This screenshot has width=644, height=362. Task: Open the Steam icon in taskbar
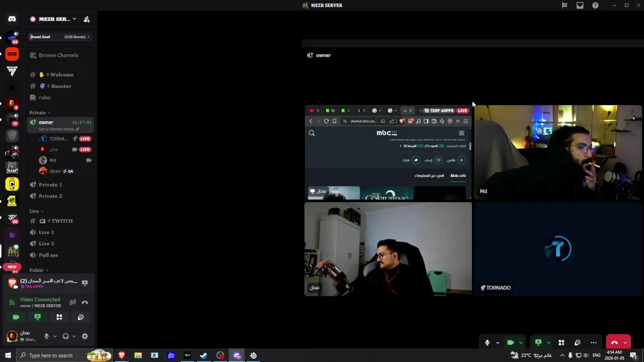[x=204, y=355]
